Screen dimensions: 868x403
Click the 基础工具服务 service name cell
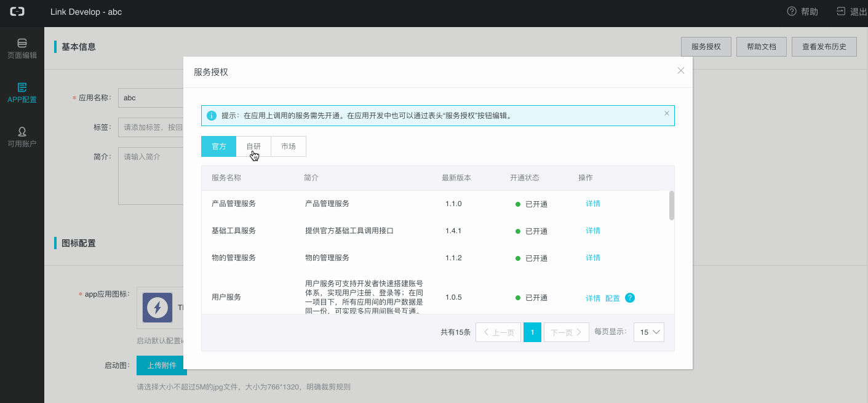(234, 231)
